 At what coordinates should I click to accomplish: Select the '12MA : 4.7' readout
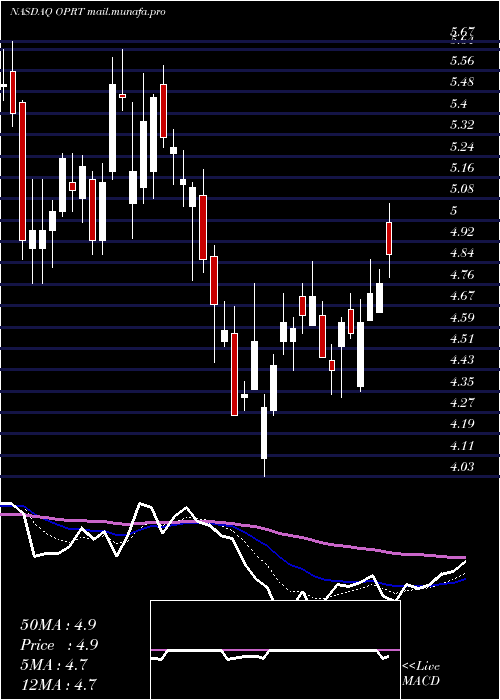[x=58, y=685]
